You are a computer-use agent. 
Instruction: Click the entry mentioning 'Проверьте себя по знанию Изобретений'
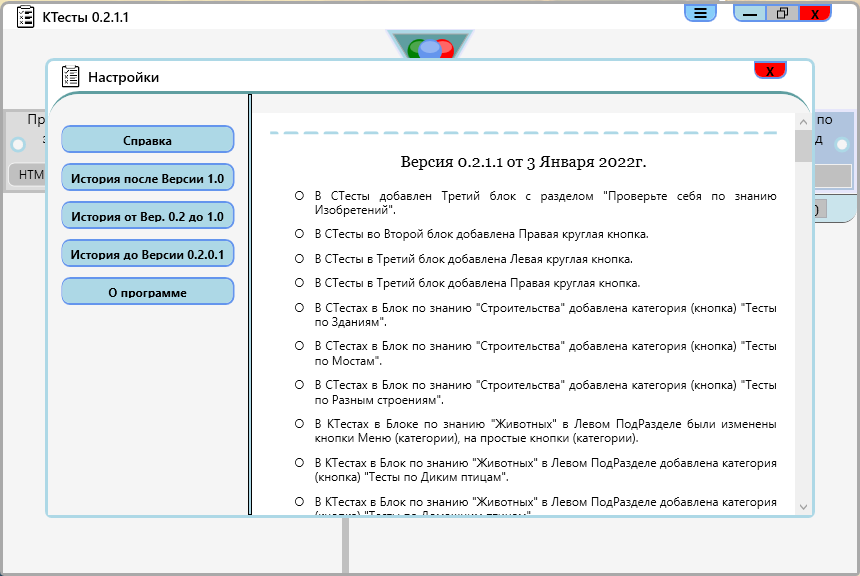tap(545, 203)
